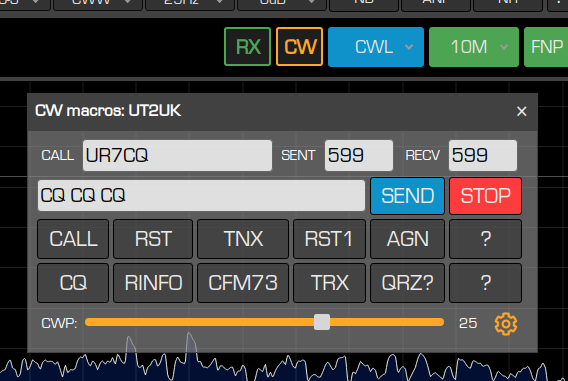Send the CW message
568x381 pixels.
407,196
